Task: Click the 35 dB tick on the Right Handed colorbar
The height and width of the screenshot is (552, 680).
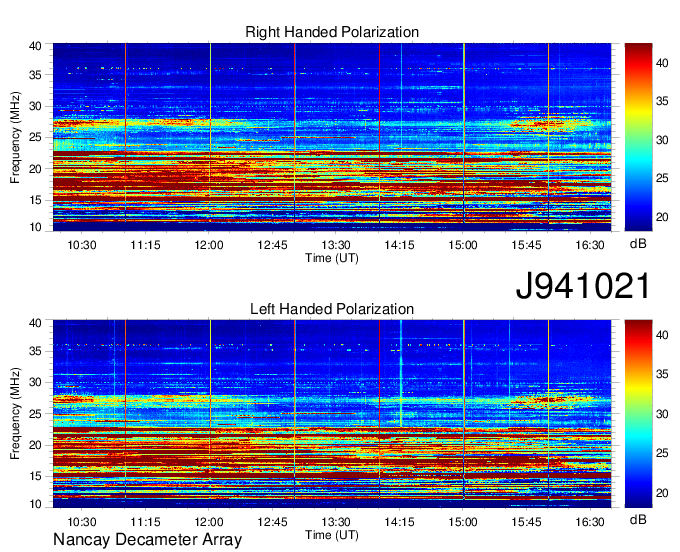Action: (662, 101)
